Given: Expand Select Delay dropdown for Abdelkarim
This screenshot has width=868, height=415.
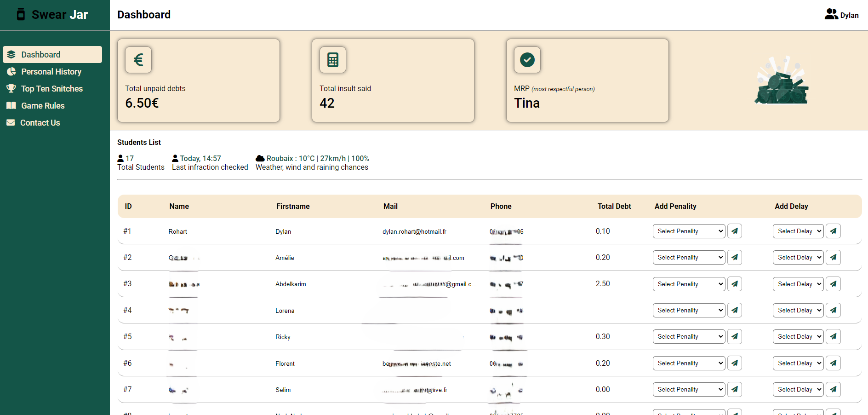Looking at the screenshot, I should (x=798, y=284).
